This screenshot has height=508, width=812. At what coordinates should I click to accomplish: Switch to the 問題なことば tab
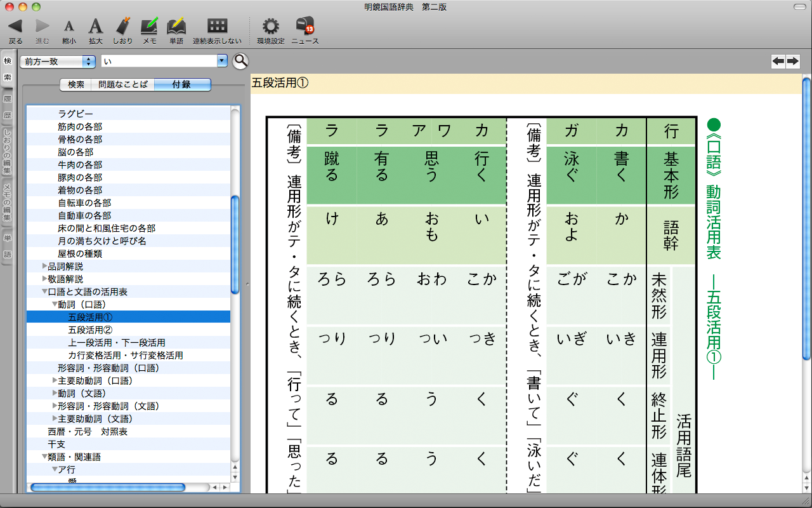[x=122, y=84]
